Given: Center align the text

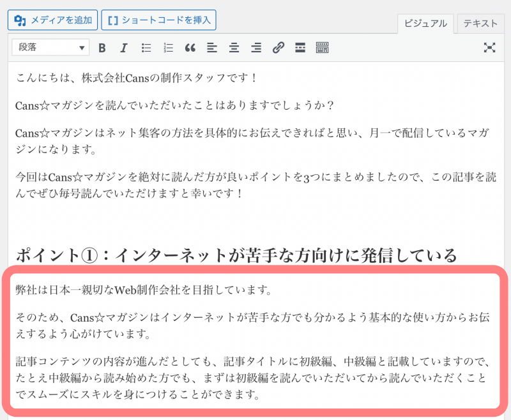Looking at the screenshot, I should click(234, 48).
